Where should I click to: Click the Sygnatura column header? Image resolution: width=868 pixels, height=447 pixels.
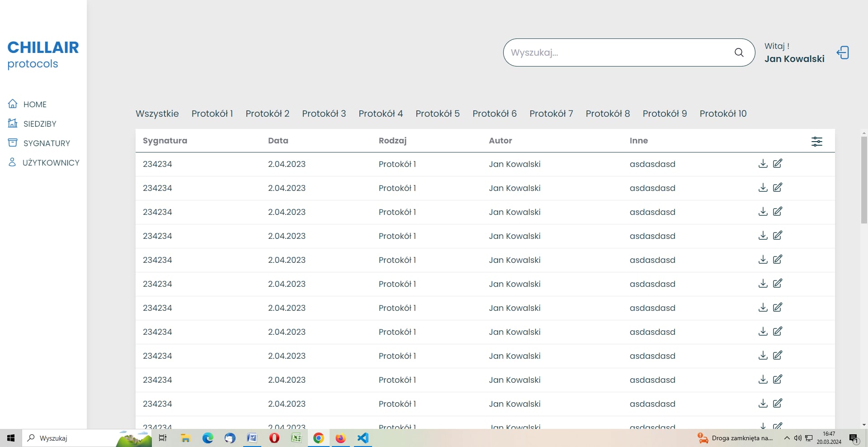[165, 141]
